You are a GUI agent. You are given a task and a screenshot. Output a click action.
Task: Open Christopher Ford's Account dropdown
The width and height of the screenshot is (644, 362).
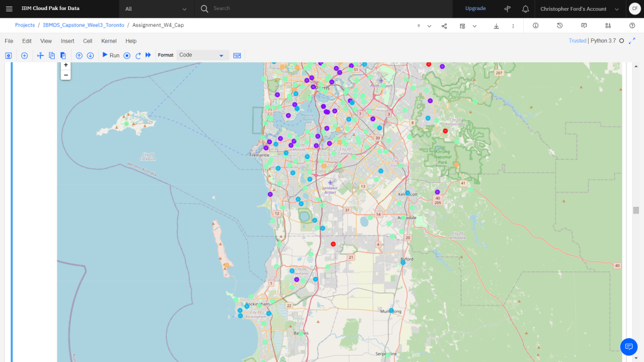pyautogui.click(x=577, y=9)
